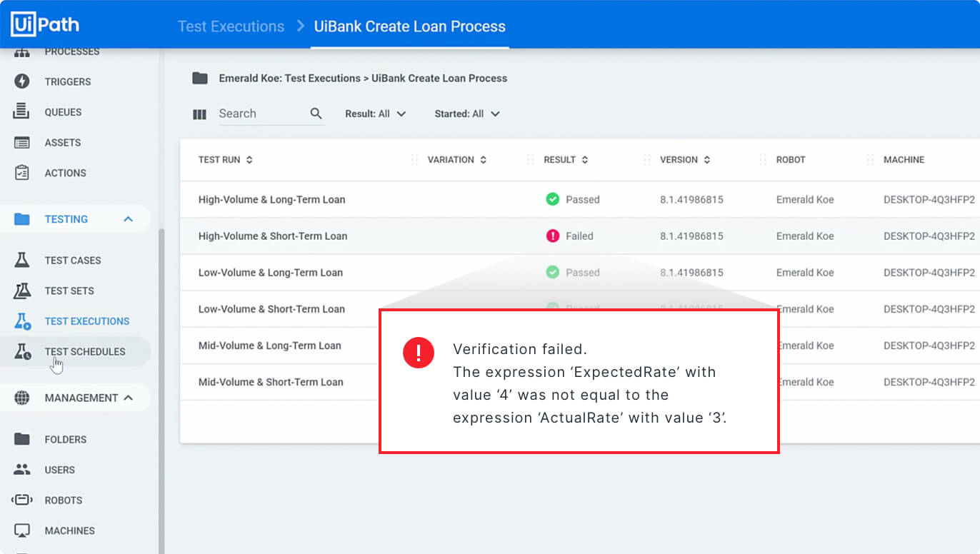Click the Test Schedules flask-clock icon
980x554 pixels.
click(22, 351)
